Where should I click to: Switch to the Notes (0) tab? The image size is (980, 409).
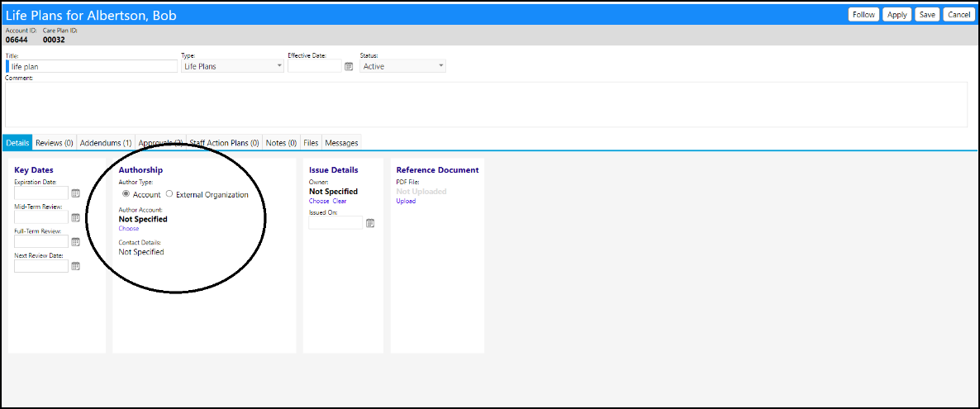(281, 143)
